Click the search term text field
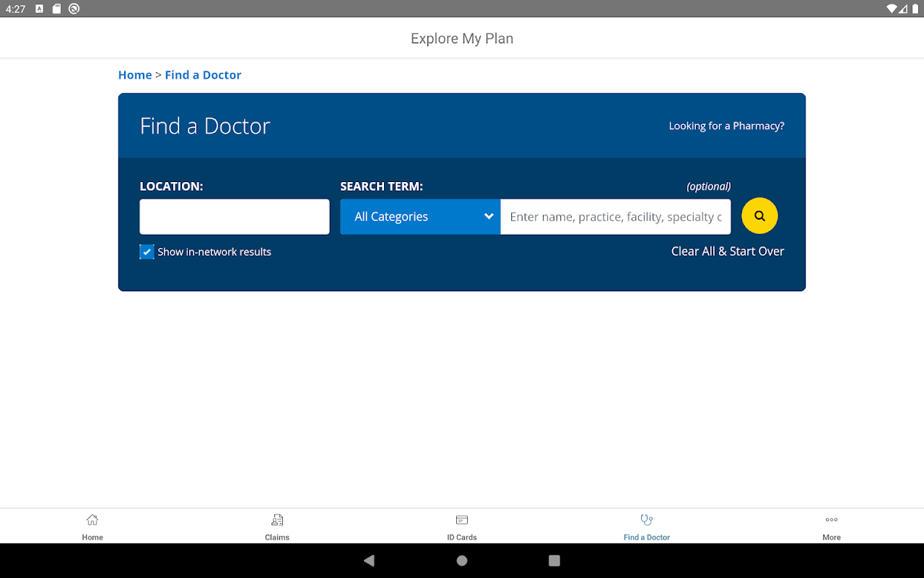 coord(616,217)
